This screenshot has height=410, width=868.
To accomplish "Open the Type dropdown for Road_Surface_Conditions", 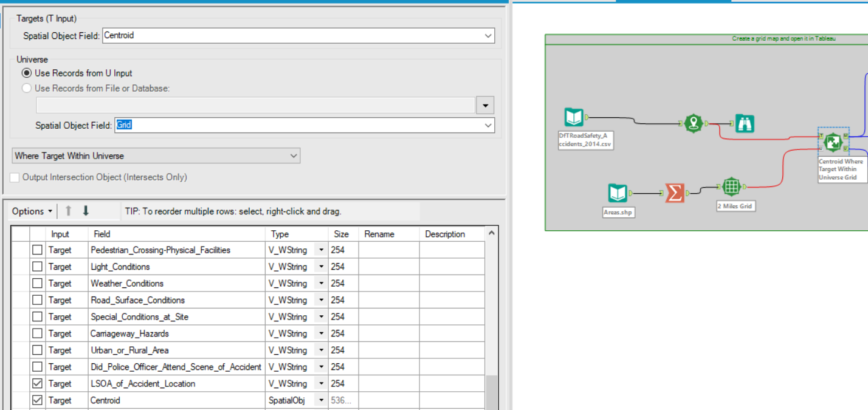I will pos(320,299).
